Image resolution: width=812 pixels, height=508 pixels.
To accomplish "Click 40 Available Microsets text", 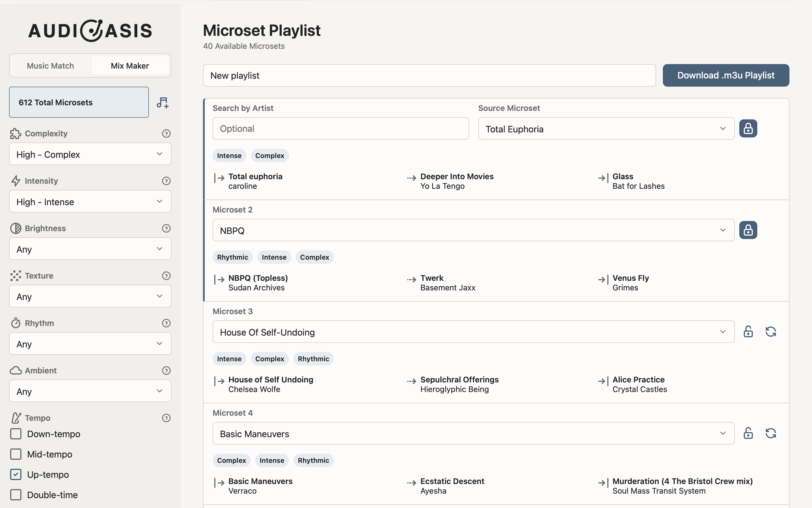I will (244, 46).
